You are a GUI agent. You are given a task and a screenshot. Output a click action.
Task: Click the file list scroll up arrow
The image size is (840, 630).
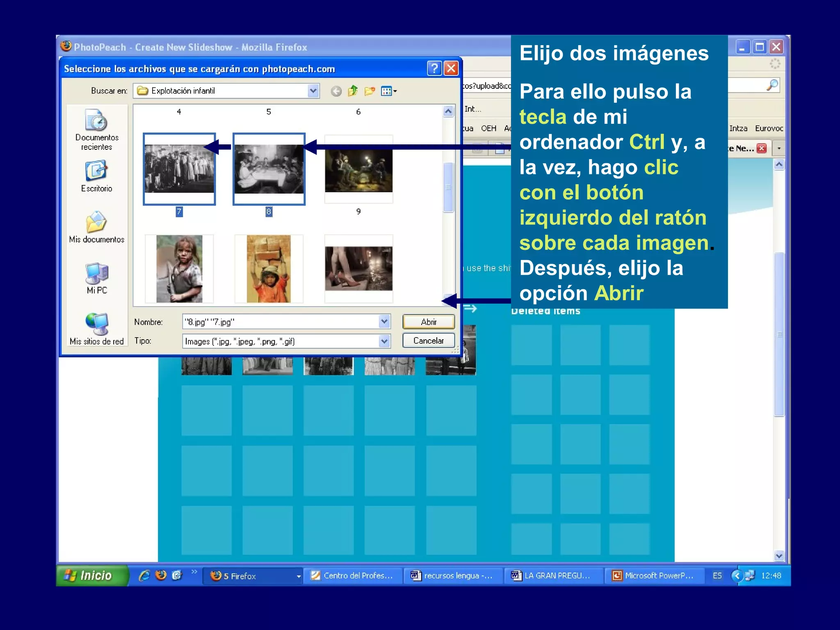coord(448,111)
